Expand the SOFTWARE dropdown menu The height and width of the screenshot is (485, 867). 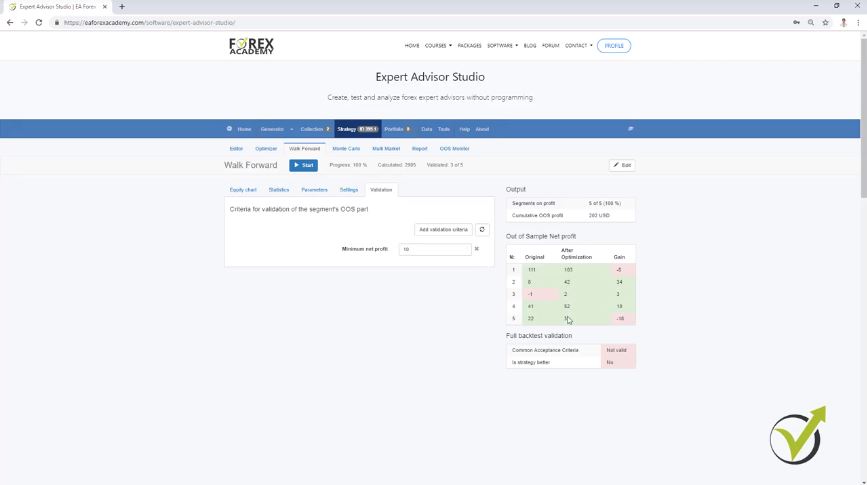502,45
